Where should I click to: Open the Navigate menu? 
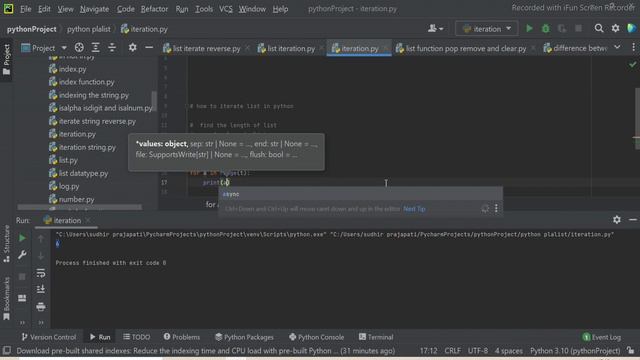pyautogui.click(x=94, y=9)
